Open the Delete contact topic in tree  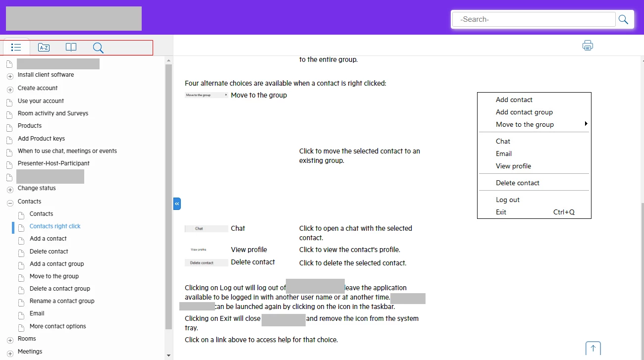click(49, 252)
